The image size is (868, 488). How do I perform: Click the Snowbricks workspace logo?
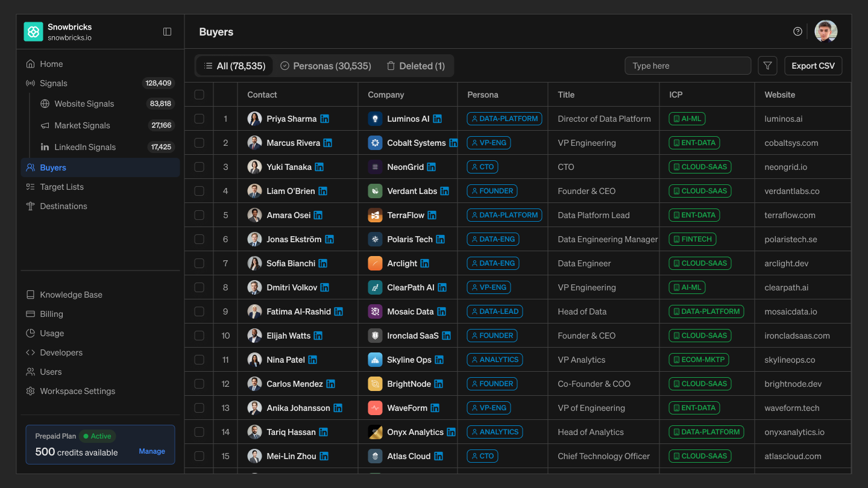pos(33,32)
